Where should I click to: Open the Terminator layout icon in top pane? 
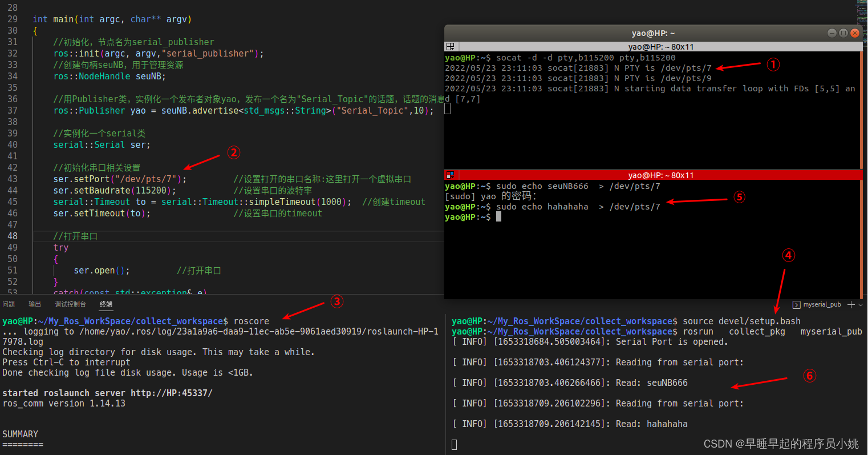point(450,47)
